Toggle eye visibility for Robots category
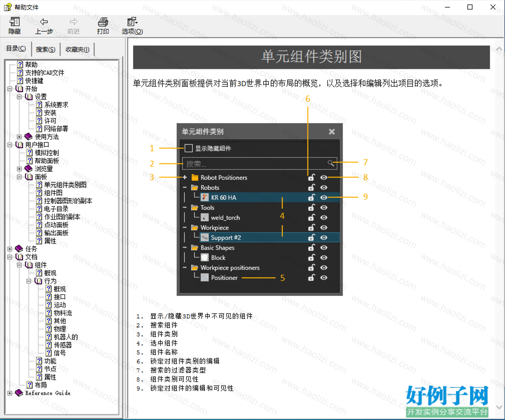Viewport: 505px width, 420px height. [324, 187]
